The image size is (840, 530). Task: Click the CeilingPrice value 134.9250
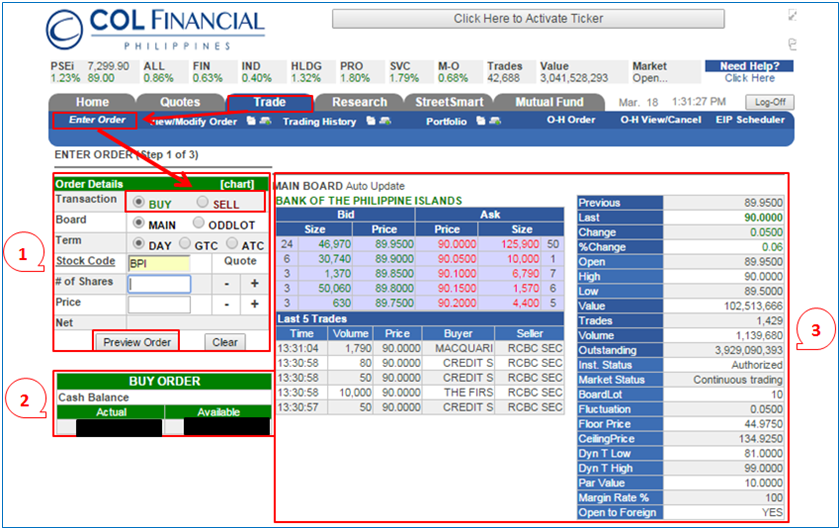pyautogui.click(x=763, y=439)
